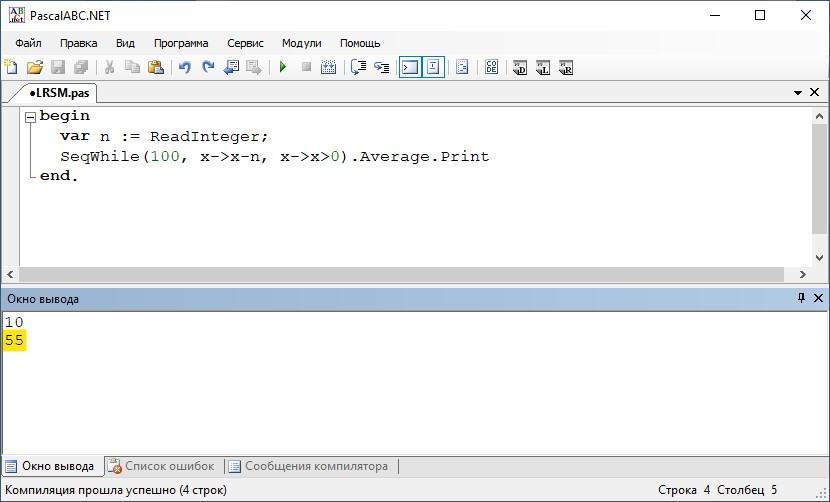This screenshot has height=502, width=830.
Task: Click the number 100 in the code
Action: 165,157
